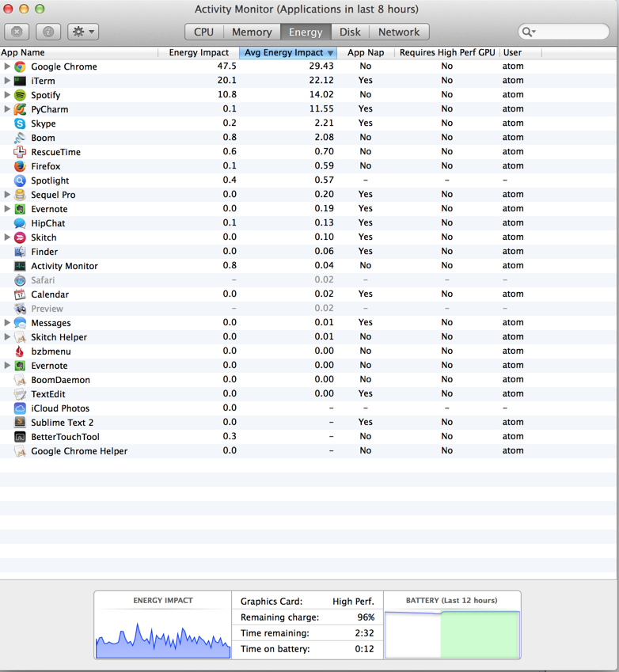Click the Preview app icon

point(20,309)
